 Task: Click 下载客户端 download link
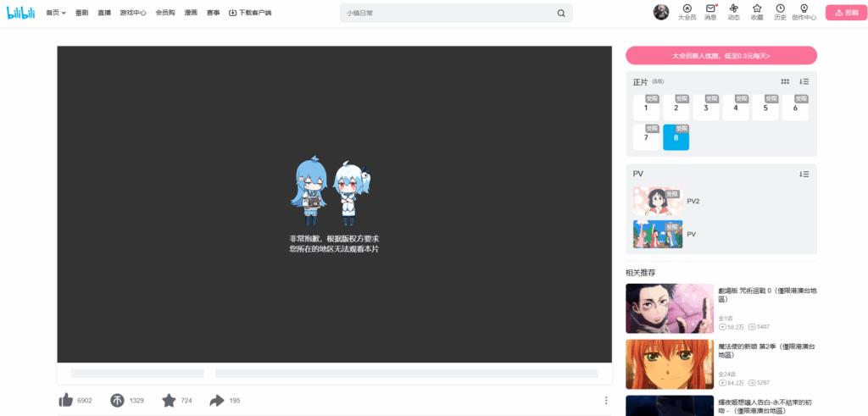coord(250,13)
